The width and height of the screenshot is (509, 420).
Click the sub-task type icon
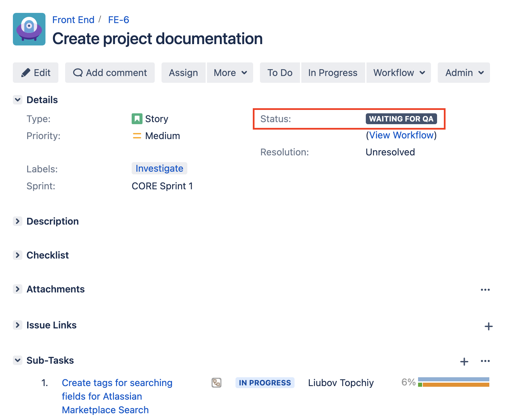pos(216,383)
